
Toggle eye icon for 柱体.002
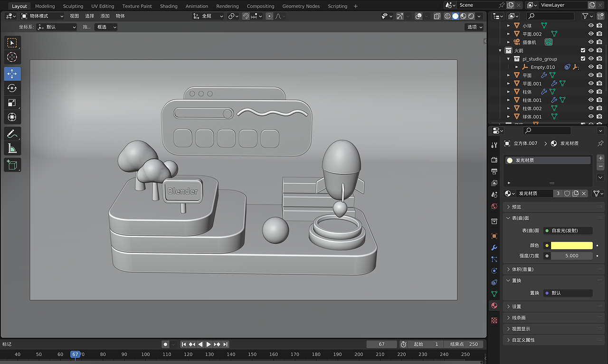(x=591, y=108)
